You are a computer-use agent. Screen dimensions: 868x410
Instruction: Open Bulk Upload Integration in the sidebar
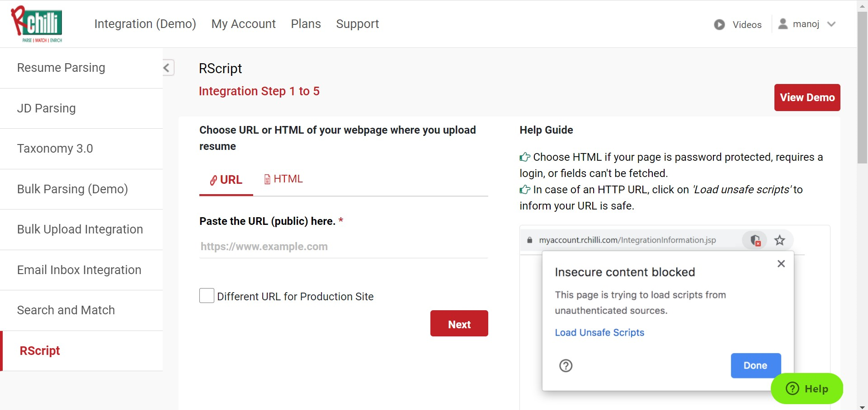coord(81,229)
